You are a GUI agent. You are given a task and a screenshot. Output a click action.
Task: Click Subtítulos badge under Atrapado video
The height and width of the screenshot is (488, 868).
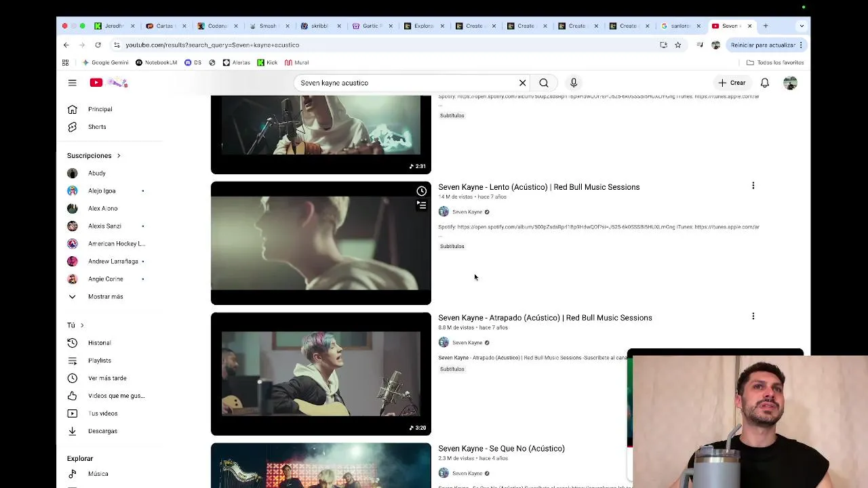(x=452, y=369)
